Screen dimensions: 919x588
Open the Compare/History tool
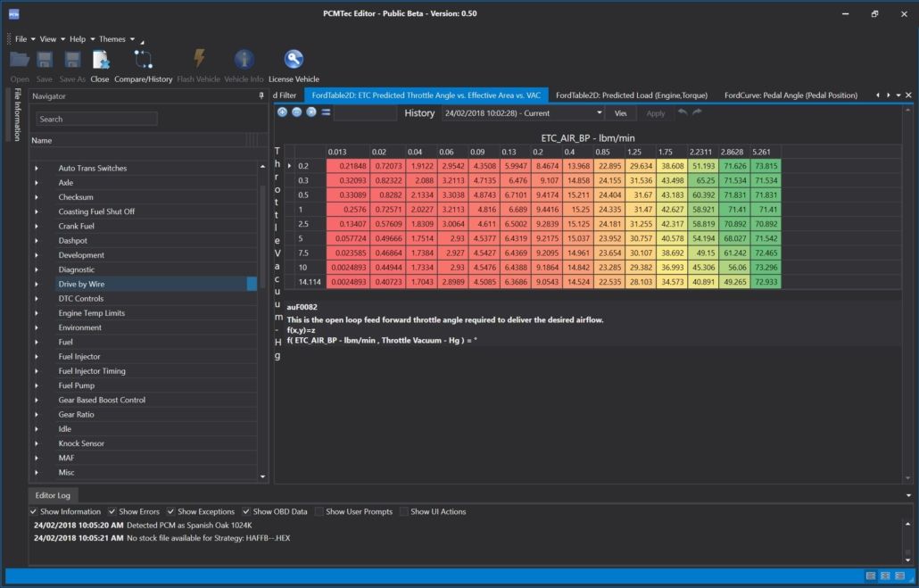point(143,59)
